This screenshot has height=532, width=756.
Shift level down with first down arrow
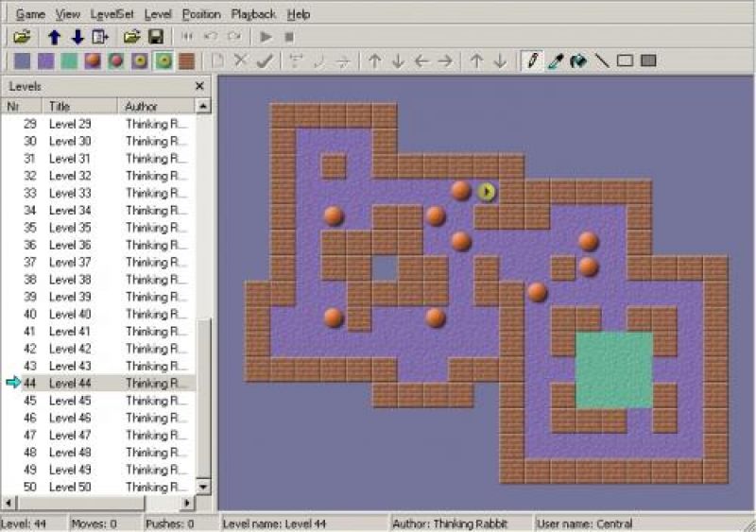pos(398,61)
